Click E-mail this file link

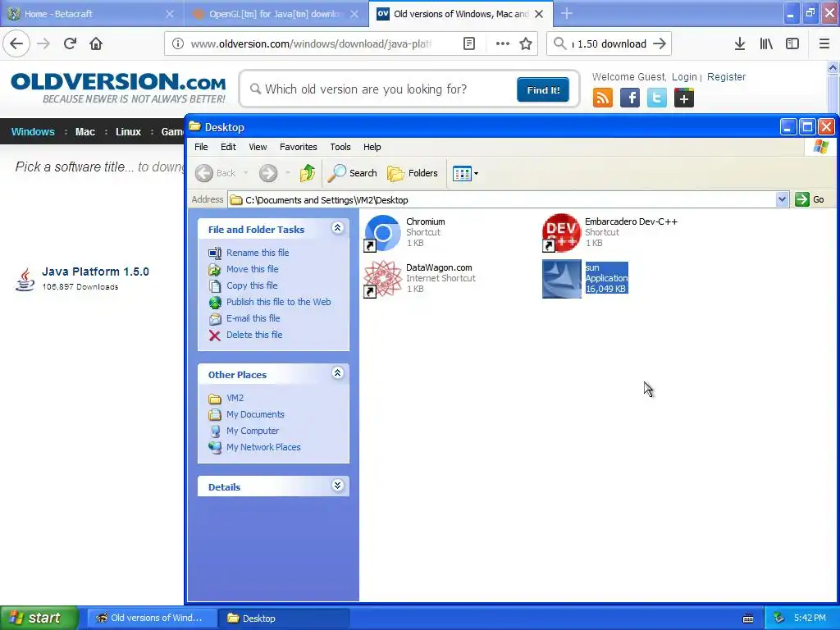coord(253,318)
